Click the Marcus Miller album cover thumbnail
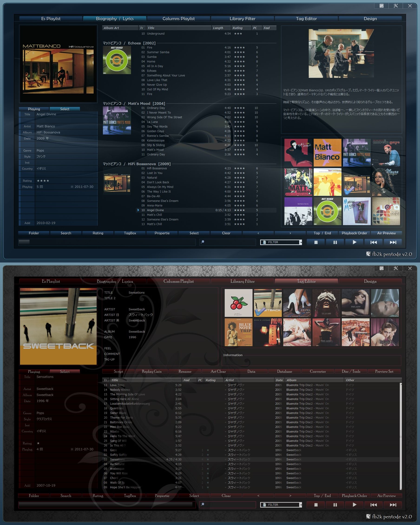 (357, 211)
